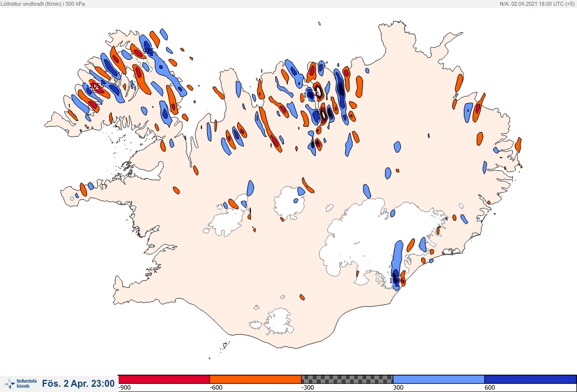The height and width of the screenshot is (392, 577).
Task: Select the red legend band starting at -900
Action: click(164, 379)
